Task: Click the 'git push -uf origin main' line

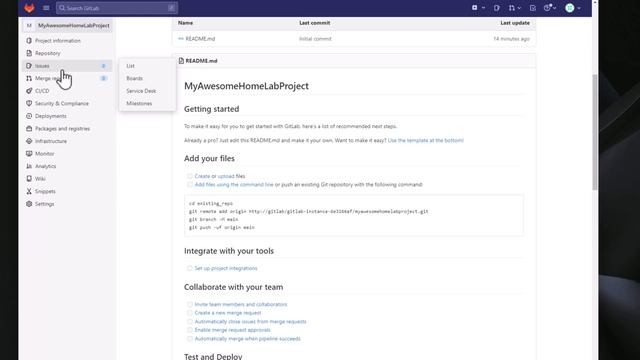Action: 222,227
